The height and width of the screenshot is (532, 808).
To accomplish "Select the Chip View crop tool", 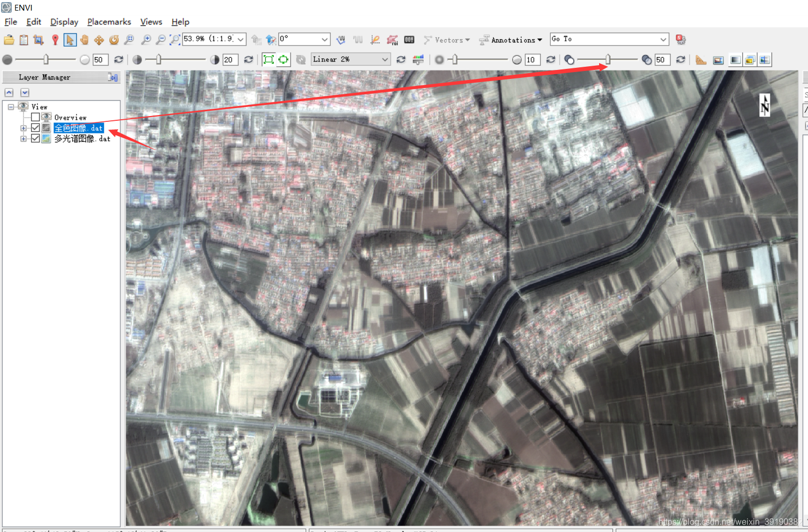I will (39, 40).
